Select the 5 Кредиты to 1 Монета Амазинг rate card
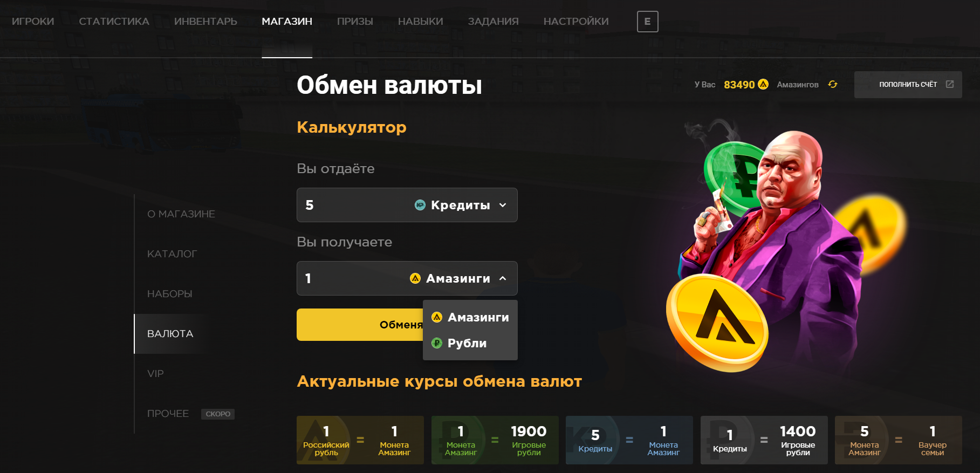The image size is (980, 473). [629, 440]
